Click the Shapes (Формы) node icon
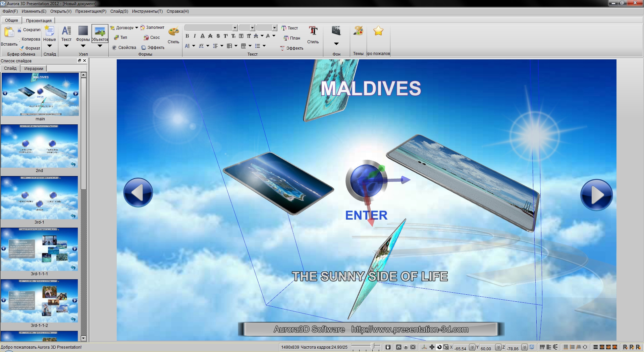The height and width of the screenshot is (352, 644). (x=83, y=31)
